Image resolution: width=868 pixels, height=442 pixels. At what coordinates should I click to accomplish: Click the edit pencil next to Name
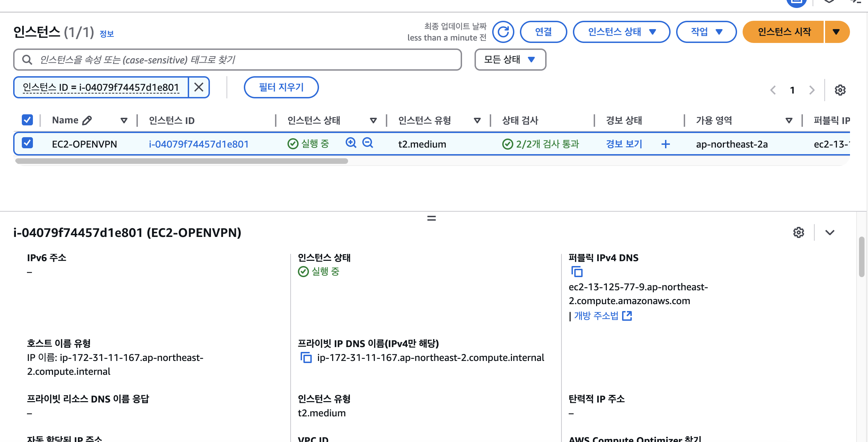pyautogui.click(x=87, y=120)
